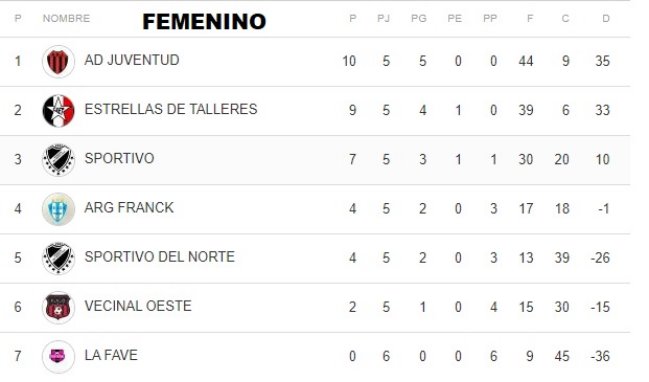Image resolution: width=649 pixels, height=382 pixels.
Task: Click the Vecinal Oeste red crest
Action: [58, 308]
